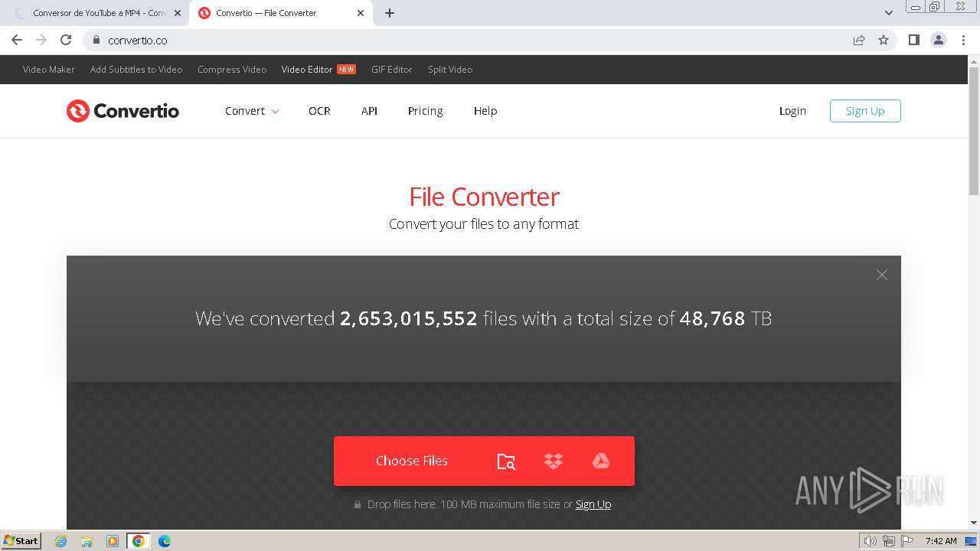The width and height of the screenshot is (980, 551).
Task: Open the API page
Action: (369, 111)
